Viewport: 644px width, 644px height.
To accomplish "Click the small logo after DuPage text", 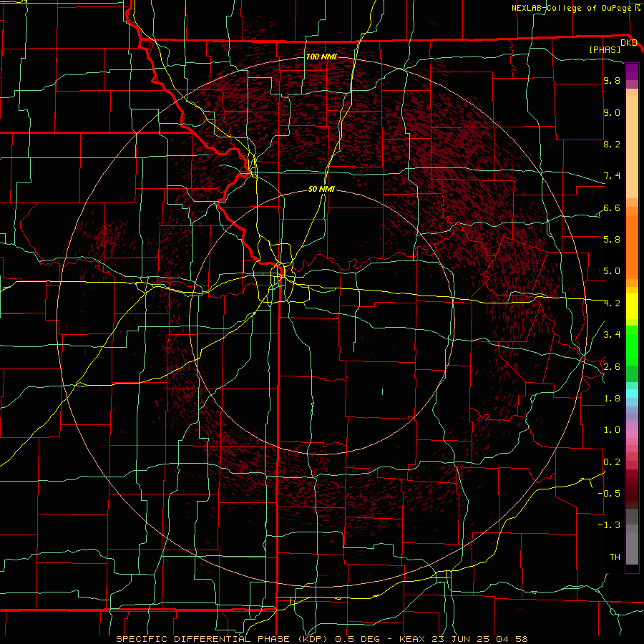I will click(638, 8).
